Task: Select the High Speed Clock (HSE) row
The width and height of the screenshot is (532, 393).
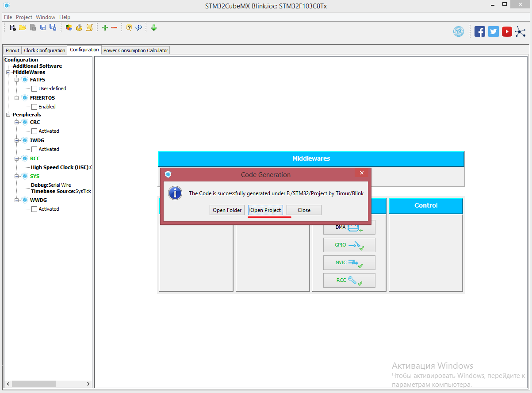Action: click(61, 167)
